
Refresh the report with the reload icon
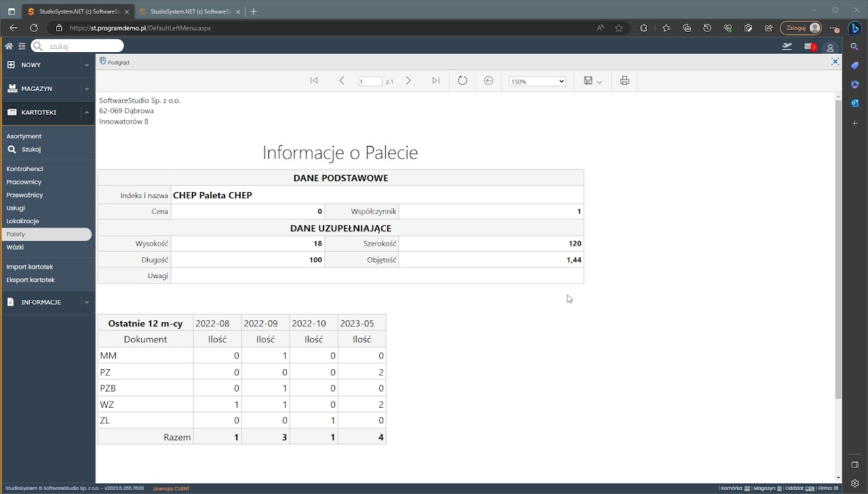tap(462, 81)
